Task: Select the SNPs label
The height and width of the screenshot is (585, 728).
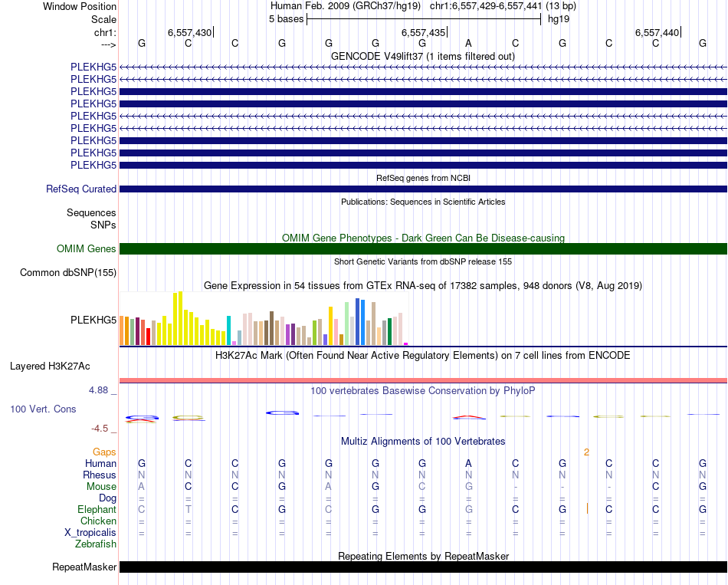Action: coord(103,225)
